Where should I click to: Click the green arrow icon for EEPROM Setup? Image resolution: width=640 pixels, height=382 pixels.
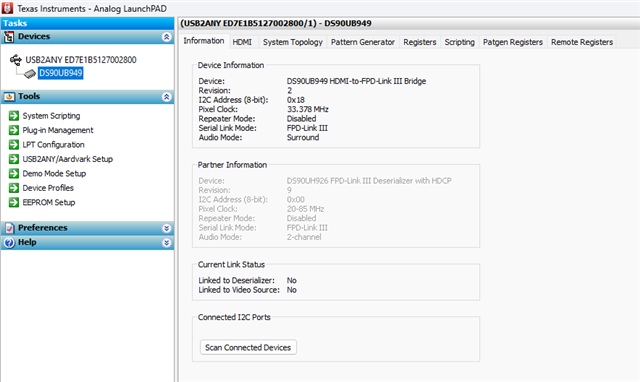(14, 202)
